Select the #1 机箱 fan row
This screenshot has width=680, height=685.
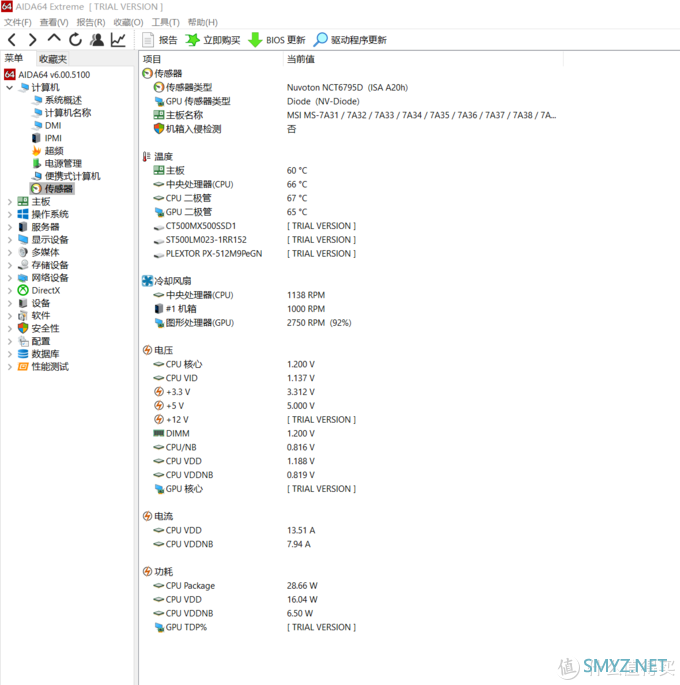239,309
